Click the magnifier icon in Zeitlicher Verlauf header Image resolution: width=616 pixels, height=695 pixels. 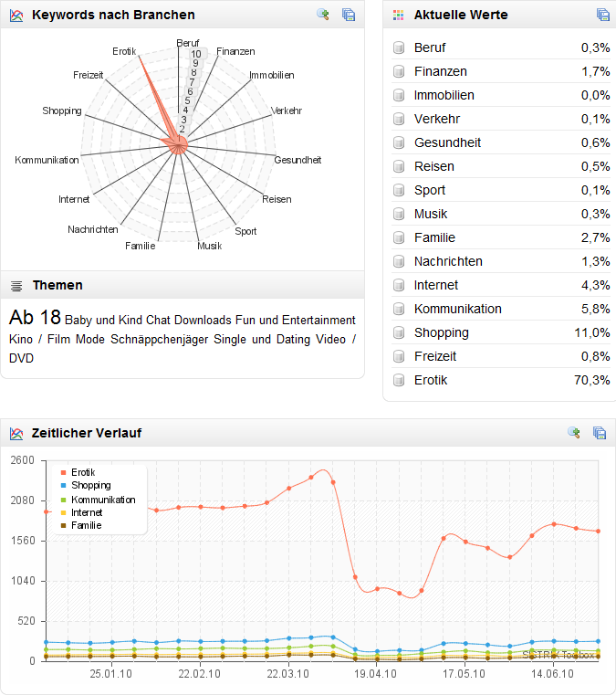tap(574, 432)
